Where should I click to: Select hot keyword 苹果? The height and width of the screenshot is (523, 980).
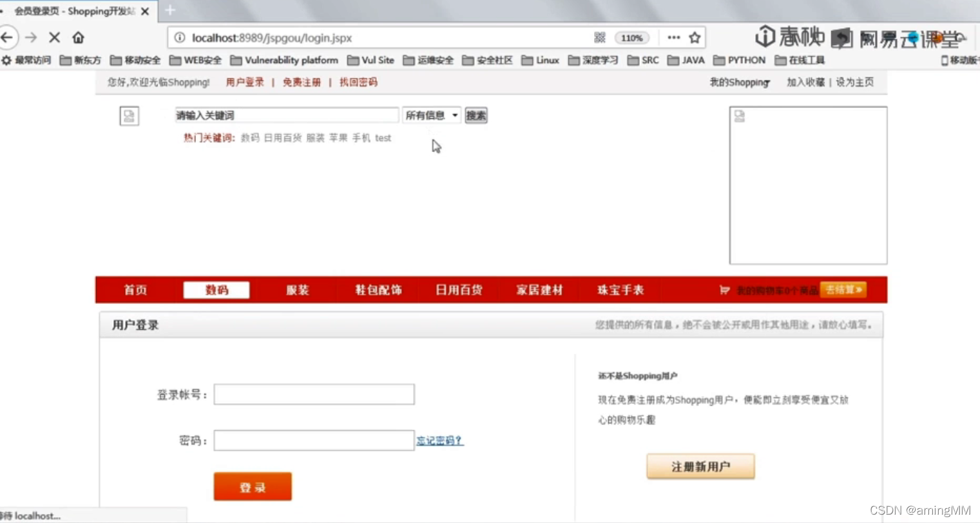click(338, 138)
